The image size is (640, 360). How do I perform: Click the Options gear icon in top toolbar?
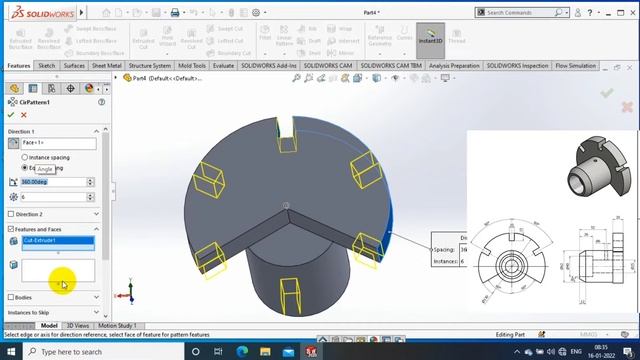[x=256, y=13]
